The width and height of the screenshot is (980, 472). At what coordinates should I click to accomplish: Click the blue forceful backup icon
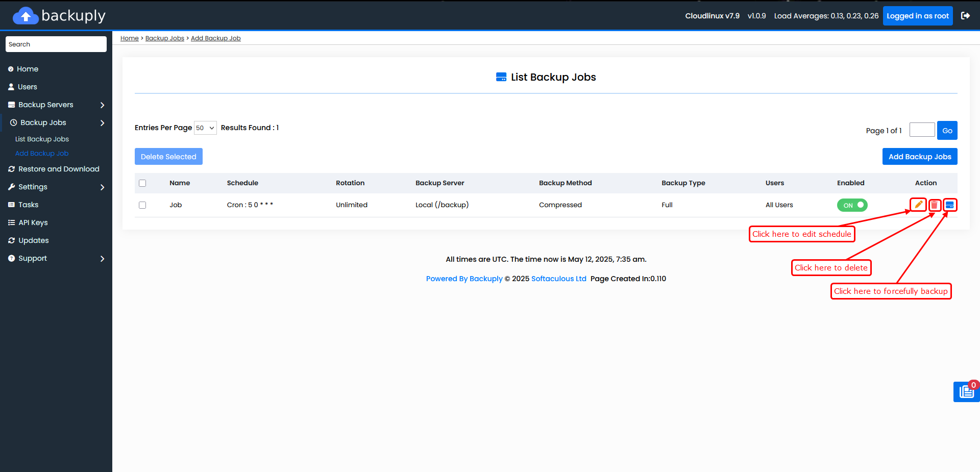coord(949,205)
